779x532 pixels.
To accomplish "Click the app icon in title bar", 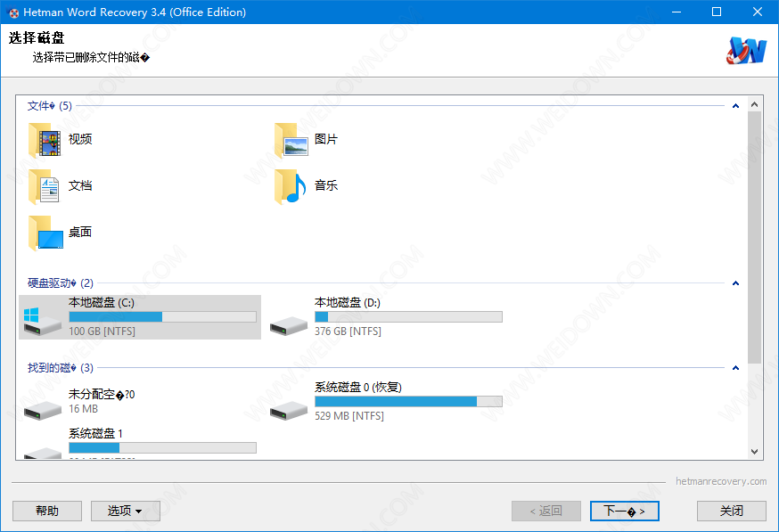I will pos(13,12).
